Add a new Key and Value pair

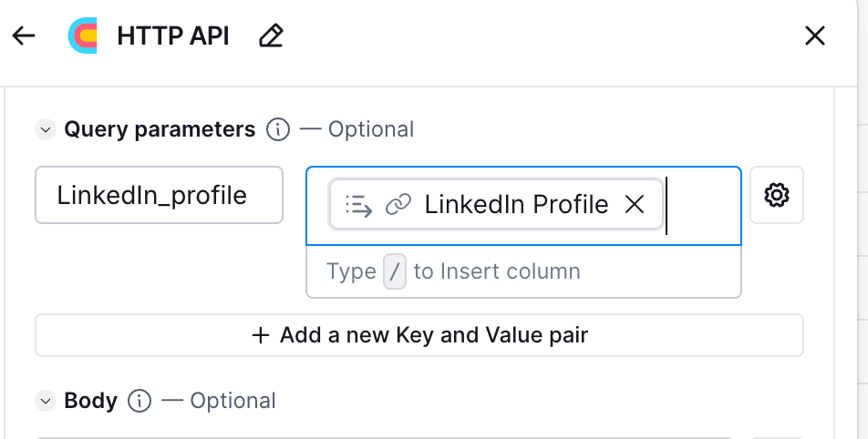[x=419, y=335]
